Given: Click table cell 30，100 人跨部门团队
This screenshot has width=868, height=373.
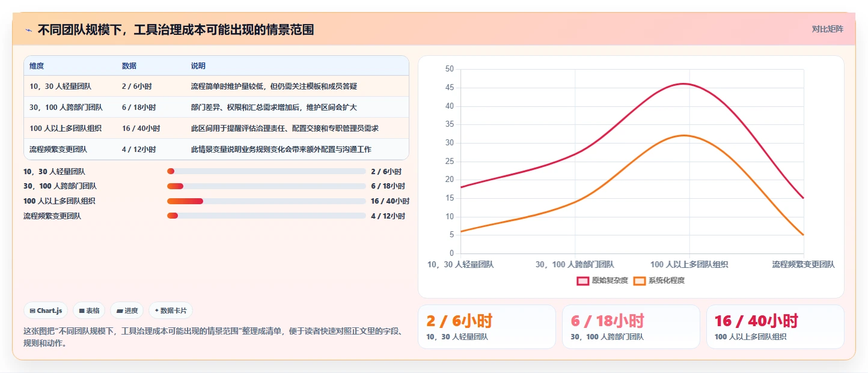Looking at the screenshot, I should pyautogui.click(x=66, y=108).
